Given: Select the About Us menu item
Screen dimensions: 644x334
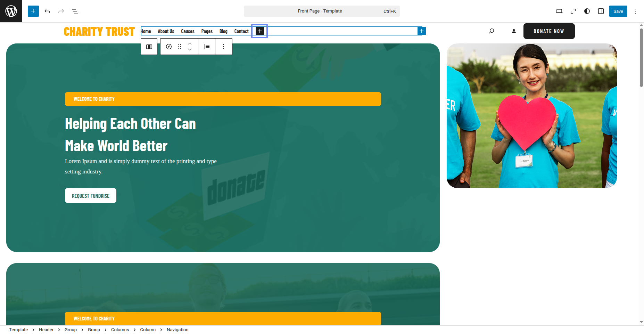Looking at the screenshot, I should (x=166, y=31).
